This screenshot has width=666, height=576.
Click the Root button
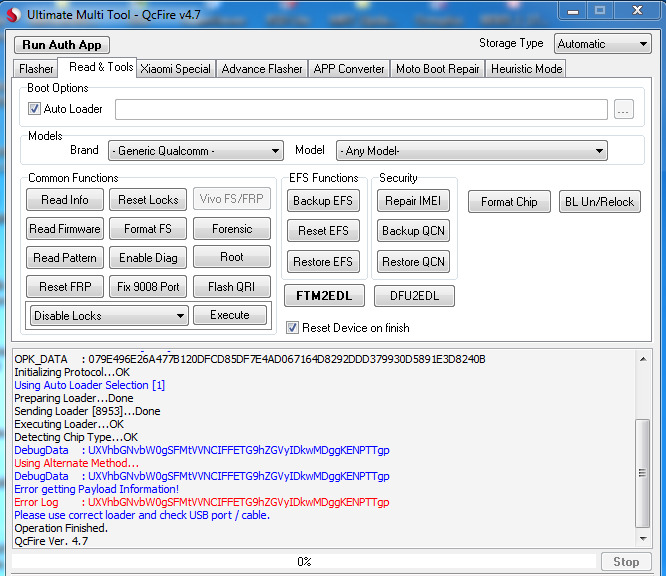(x=232, y=257)
